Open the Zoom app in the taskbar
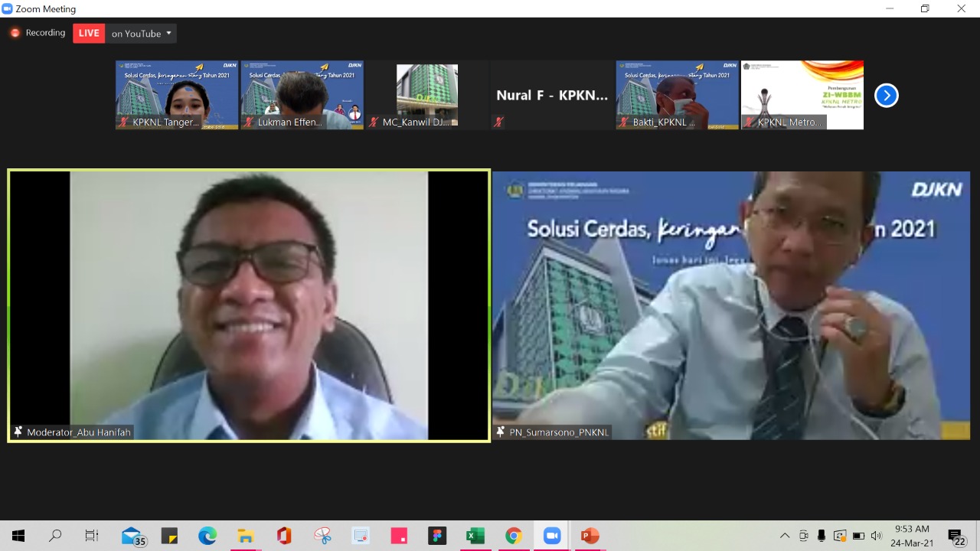Screen dimensions: 980x551 [551, 536]
